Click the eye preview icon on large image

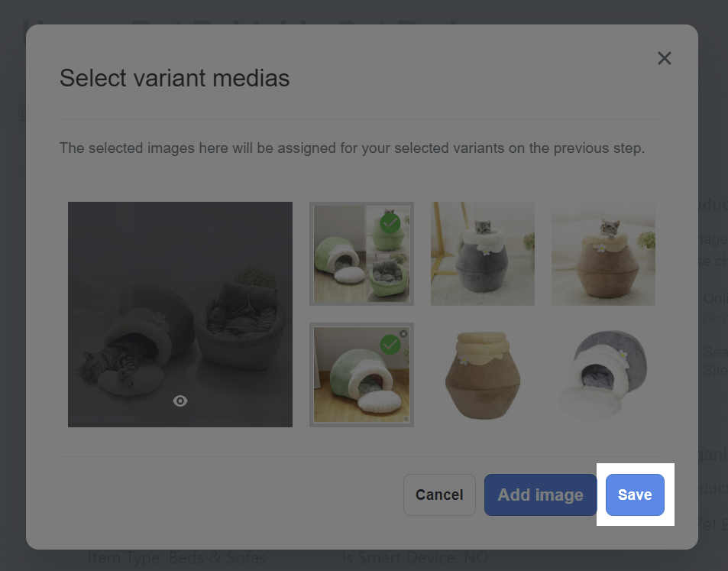click(x=180, y=401)
